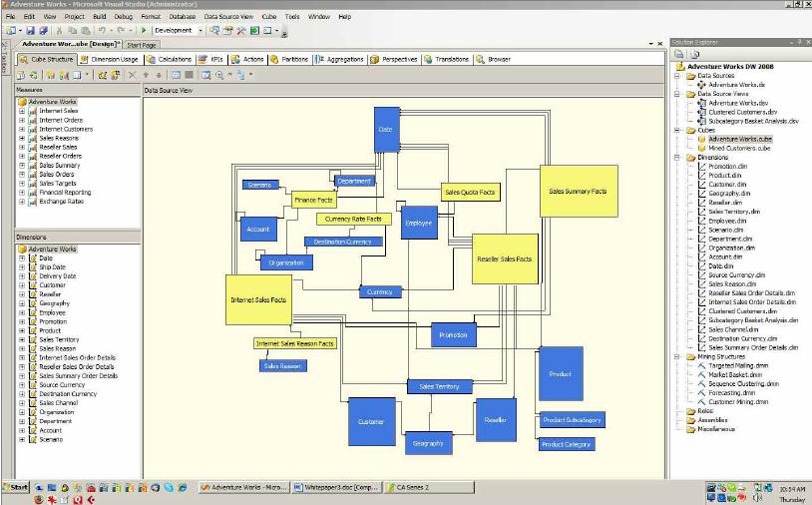Switch to CA Series 2 taskbar window
The image size is (812, 505).
[429, 487]
